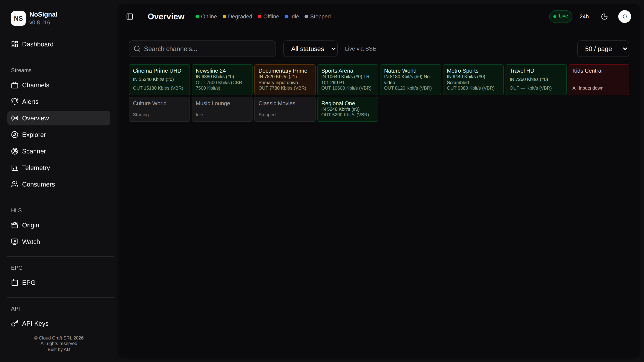
Task: Select the offline Kids Central card
Action: coord(599,80)
